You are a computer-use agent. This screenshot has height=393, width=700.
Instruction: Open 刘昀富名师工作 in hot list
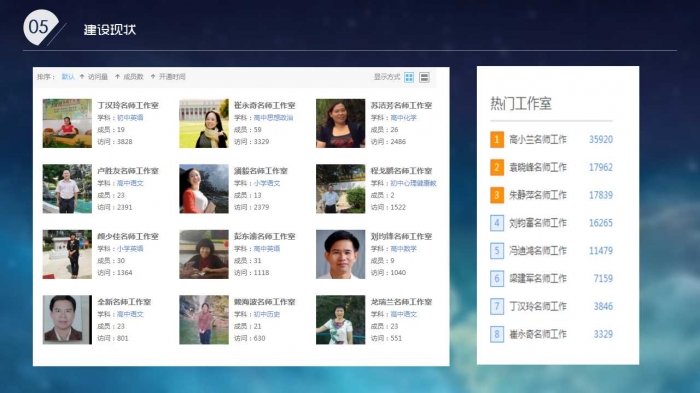[538, 222]
